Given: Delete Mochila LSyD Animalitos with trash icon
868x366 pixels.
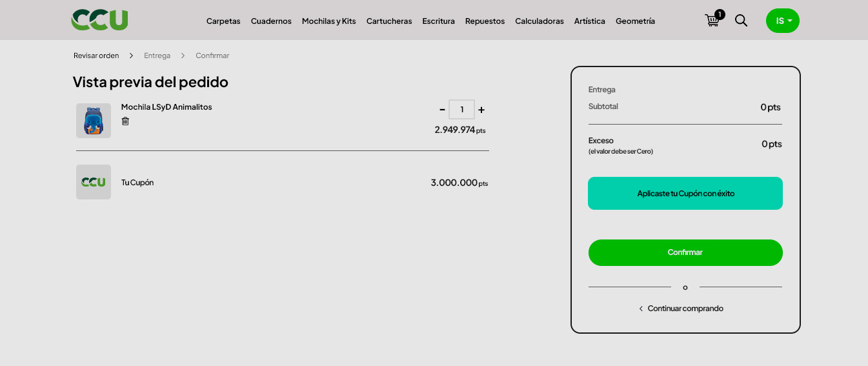Looking at the screenshot, I should coord(125,121).
